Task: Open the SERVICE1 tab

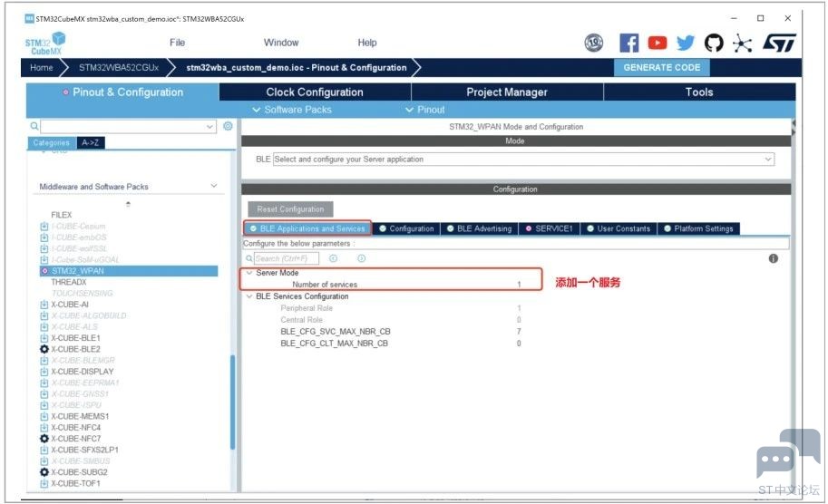Action: (x=550, y=228)
